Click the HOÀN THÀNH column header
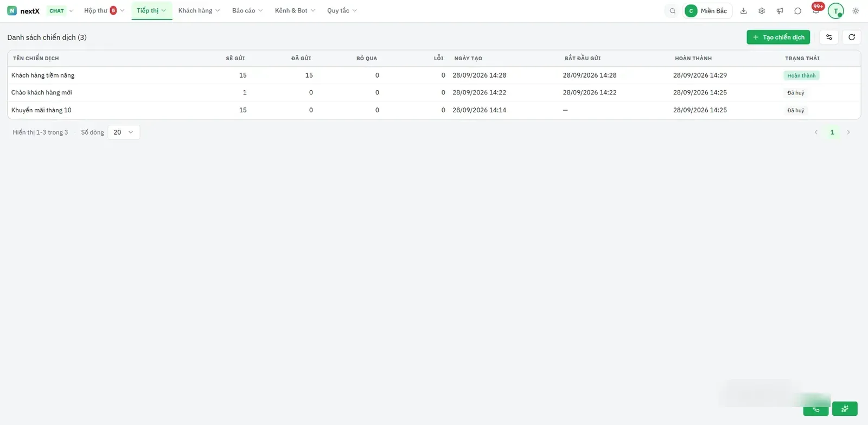This screenshot has width=868, height=425. (x=693, y=59)
